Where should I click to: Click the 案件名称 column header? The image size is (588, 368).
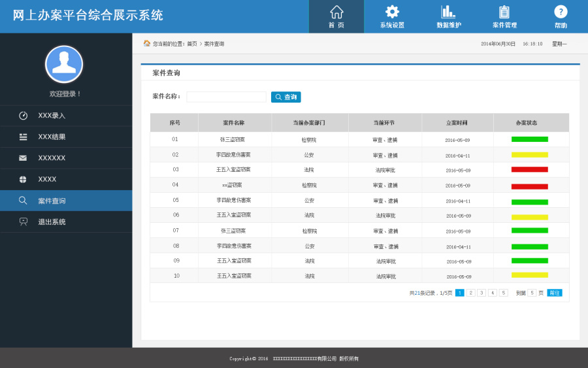tap(234, 123)
